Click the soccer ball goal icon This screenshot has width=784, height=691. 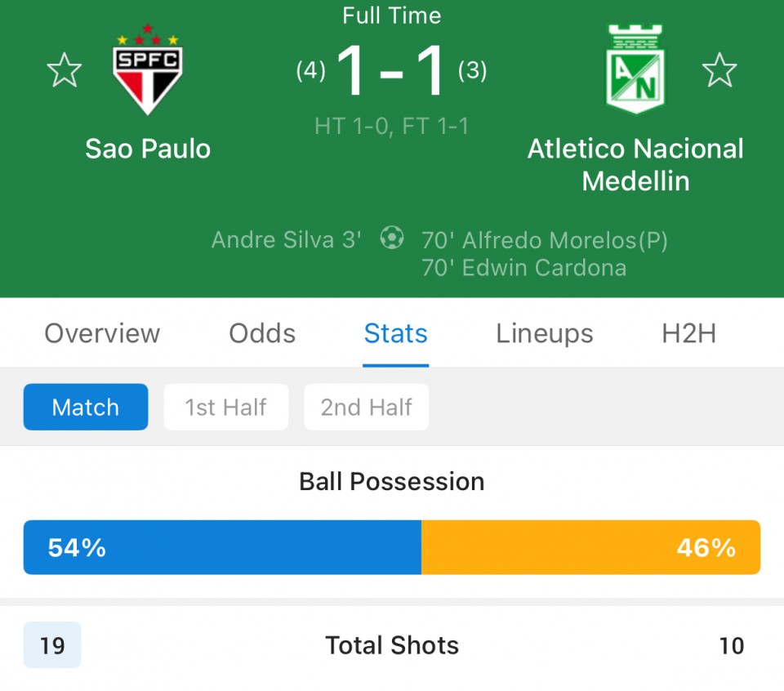tap(391, 238)
